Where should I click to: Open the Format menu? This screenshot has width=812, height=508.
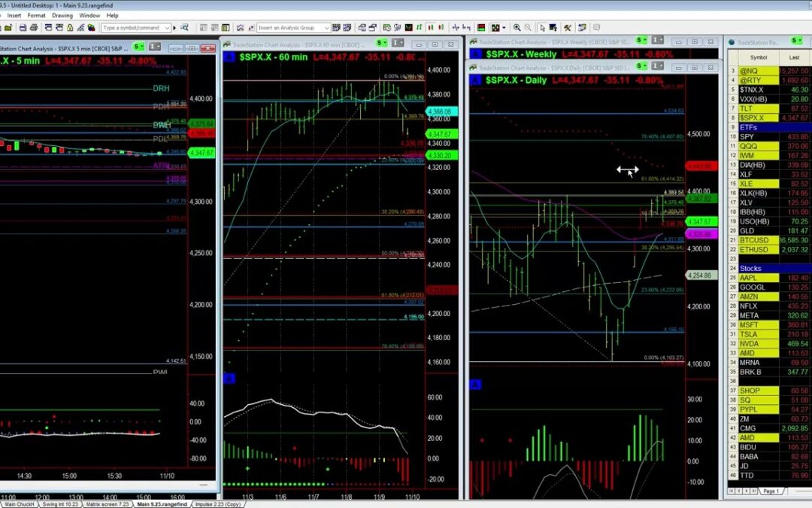(36, 16)
